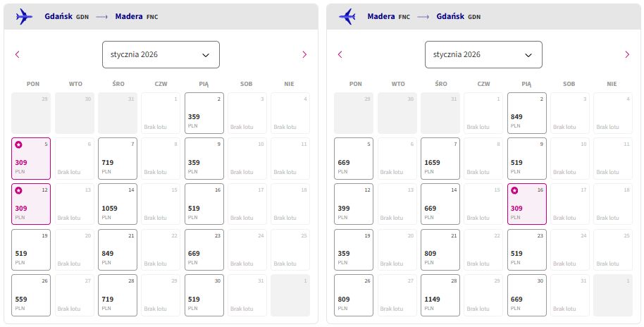Screen dimensions: 644x327
Task: Select return January 19 priced 359 PLN
Action: [x=354, y=249]
